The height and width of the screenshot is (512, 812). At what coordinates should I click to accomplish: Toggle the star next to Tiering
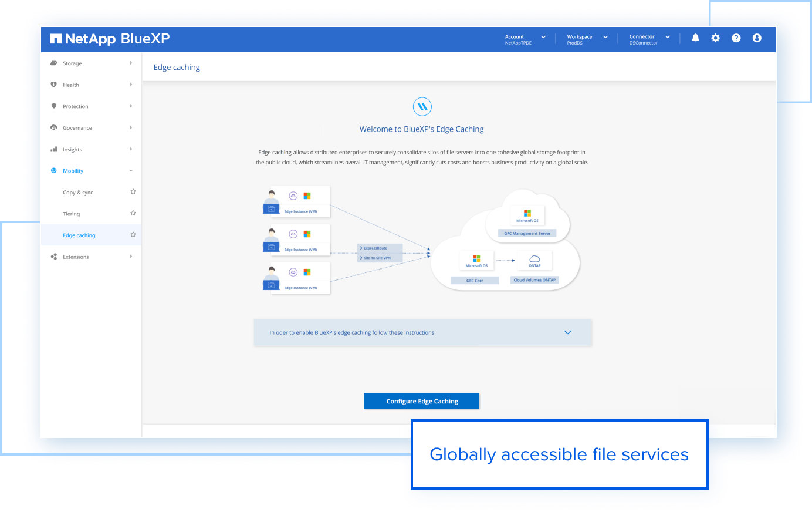click(x=133, y=213)
